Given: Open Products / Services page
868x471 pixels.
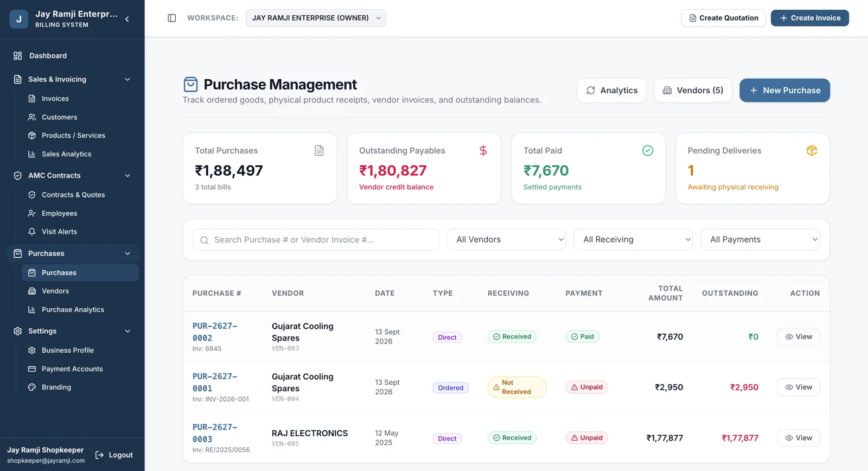Looking at the screenshot, I should pos(80,136).
